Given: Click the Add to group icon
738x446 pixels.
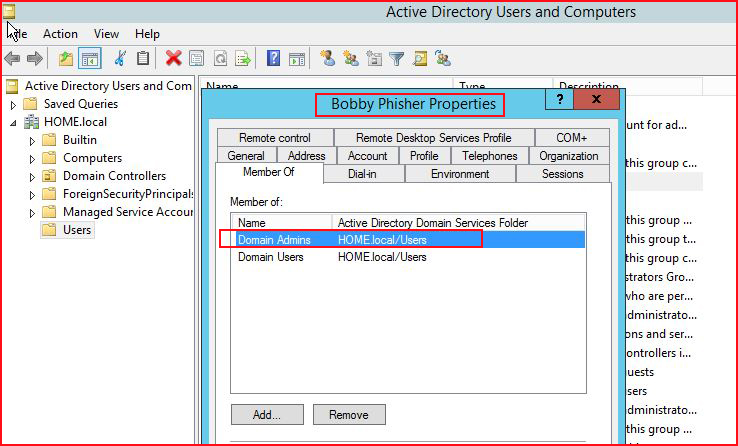Looking at the screenshot, I should click(443, 58).
